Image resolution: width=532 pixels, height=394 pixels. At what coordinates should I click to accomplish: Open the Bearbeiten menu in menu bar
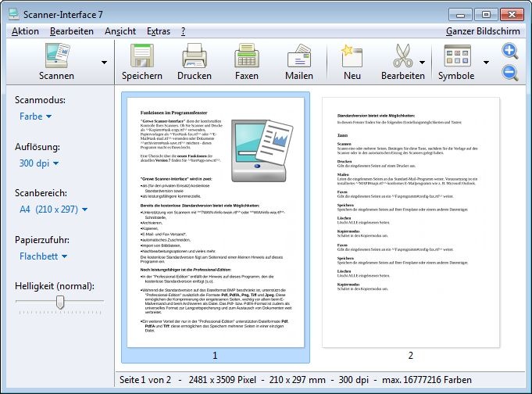[72, 31]
